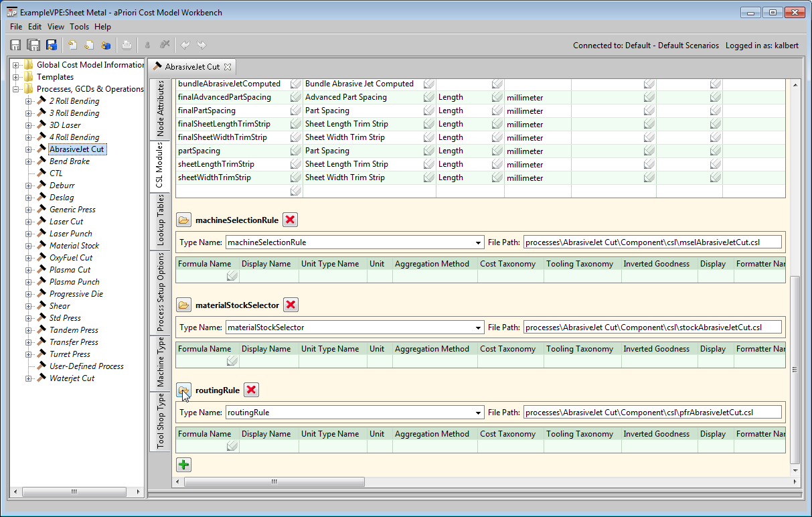
Task: Delete the materialStockSelector module
Action: click(x=291, y=305)
